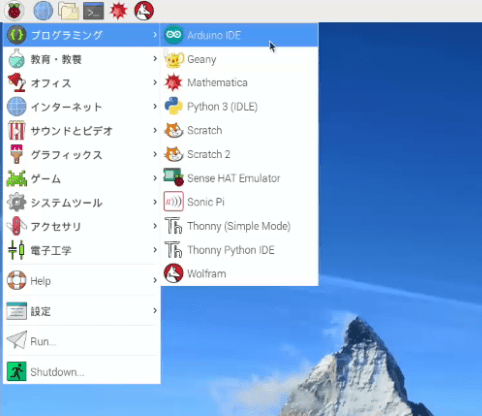
Task: Click the Python 3 (IDLE) snake icon
Action: 173,106
